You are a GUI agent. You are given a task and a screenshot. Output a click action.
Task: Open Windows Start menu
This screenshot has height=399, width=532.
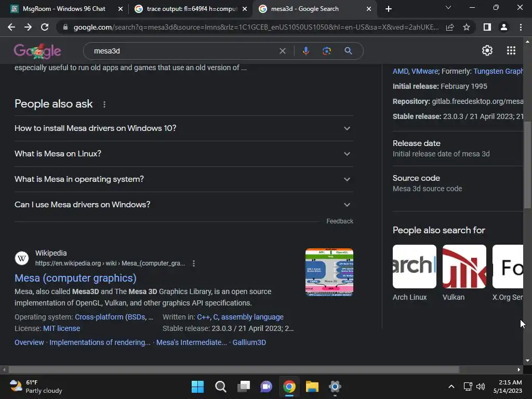point(197,387)
